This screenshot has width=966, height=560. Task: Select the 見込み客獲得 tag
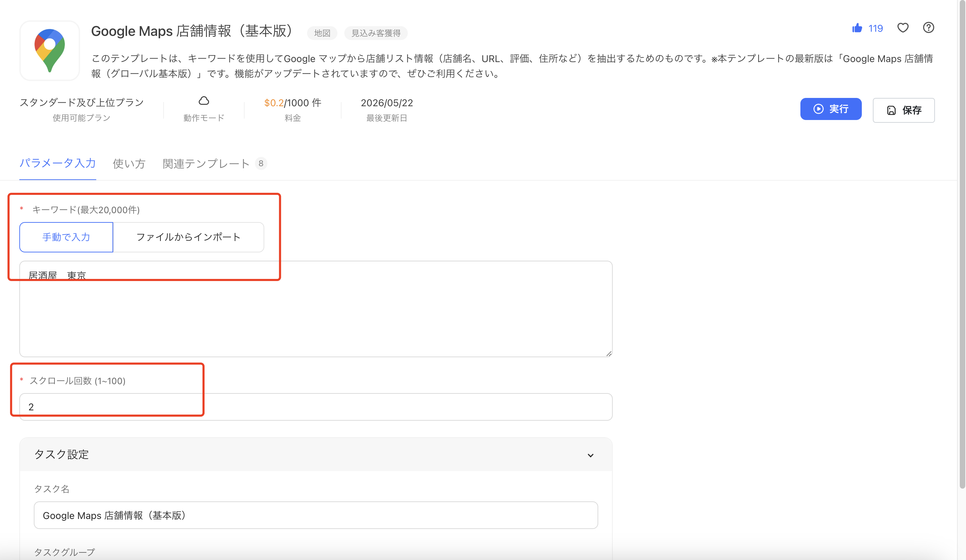(x=376, y=33)
